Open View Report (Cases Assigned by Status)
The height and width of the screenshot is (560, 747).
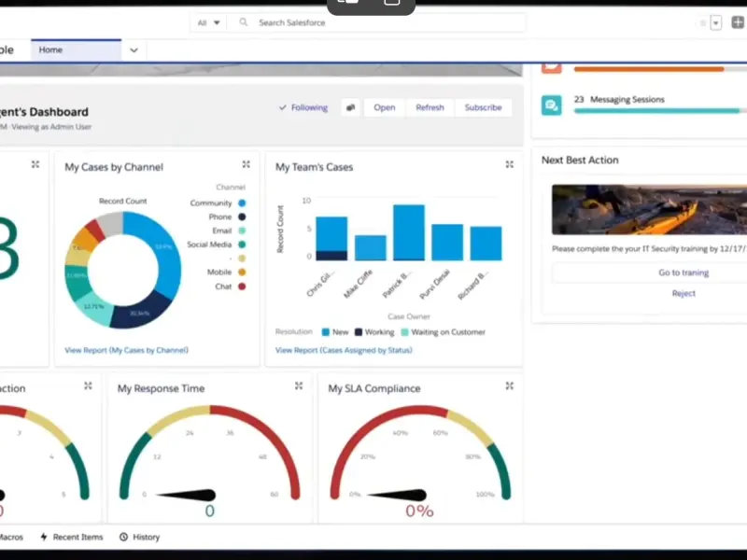344,350
